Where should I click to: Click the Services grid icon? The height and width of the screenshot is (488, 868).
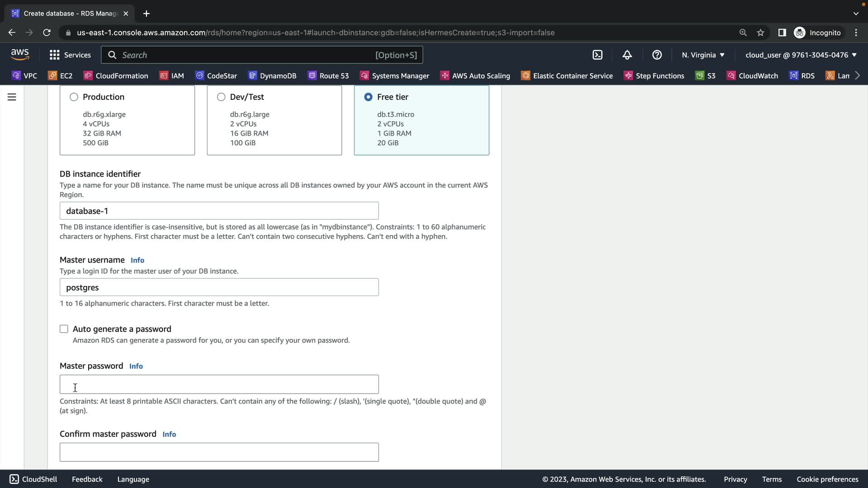click(x=55, y=55)
